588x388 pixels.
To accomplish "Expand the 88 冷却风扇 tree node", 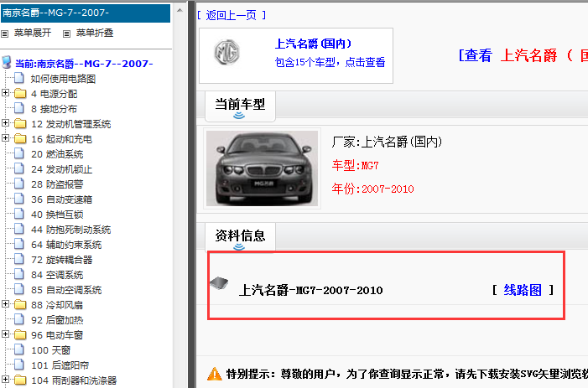I will [x=5, y=303].
